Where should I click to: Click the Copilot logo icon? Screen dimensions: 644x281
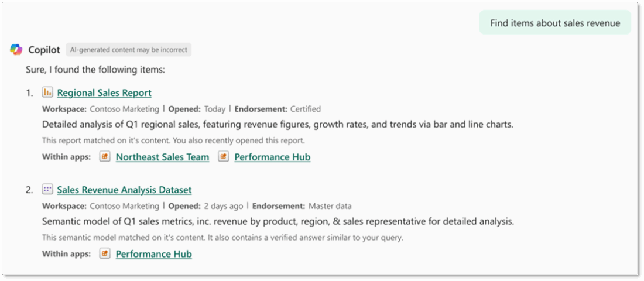pos(16,50)
